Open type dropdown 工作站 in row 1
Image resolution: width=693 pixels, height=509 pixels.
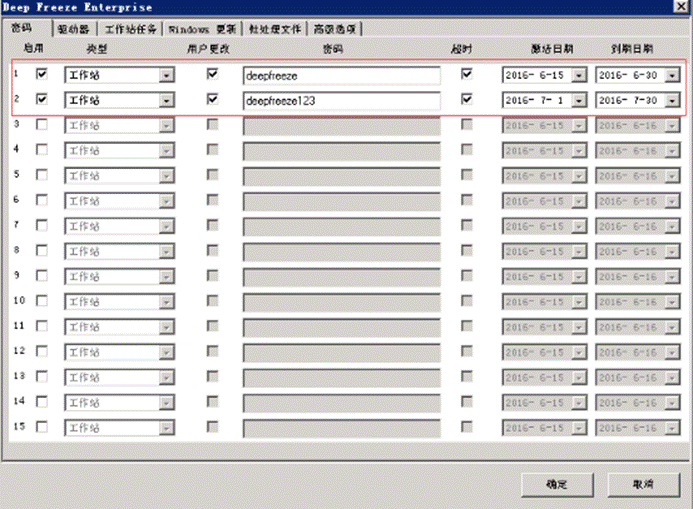(166, 76)
